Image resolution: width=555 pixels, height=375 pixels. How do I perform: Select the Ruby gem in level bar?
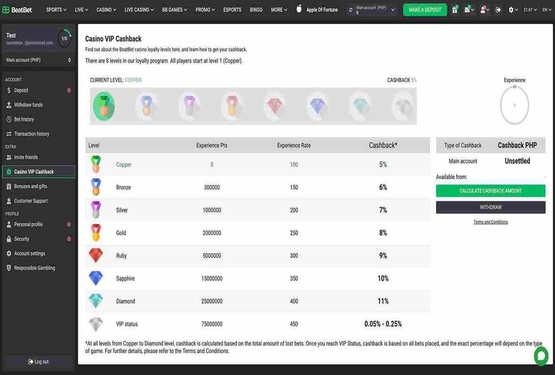[275, 106]
